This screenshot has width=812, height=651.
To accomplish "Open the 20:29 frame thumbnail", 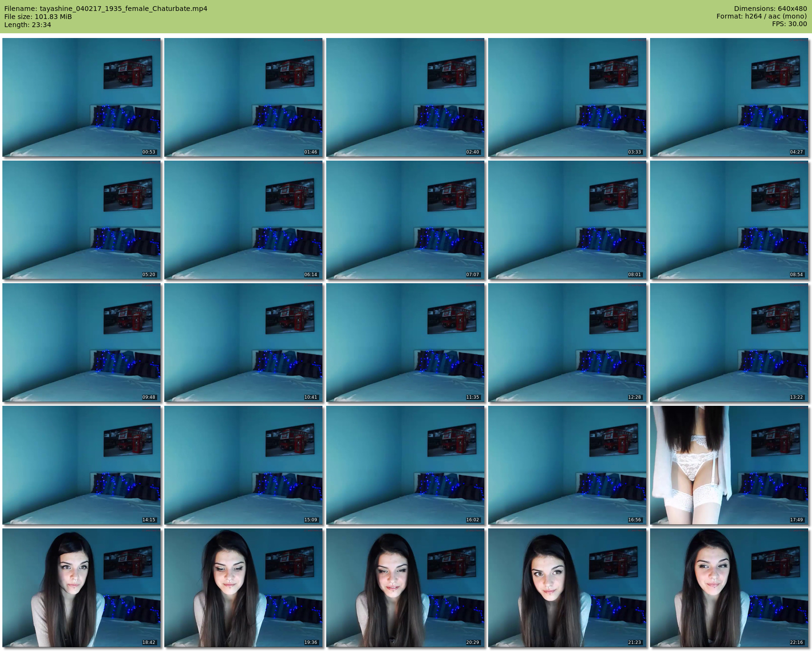I will (405, 587).
